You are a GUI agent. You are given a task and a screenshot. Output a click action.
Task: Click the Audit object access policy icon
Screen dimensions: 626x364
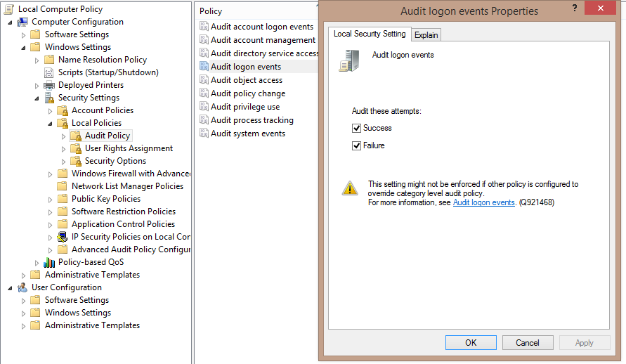(204, 80)
